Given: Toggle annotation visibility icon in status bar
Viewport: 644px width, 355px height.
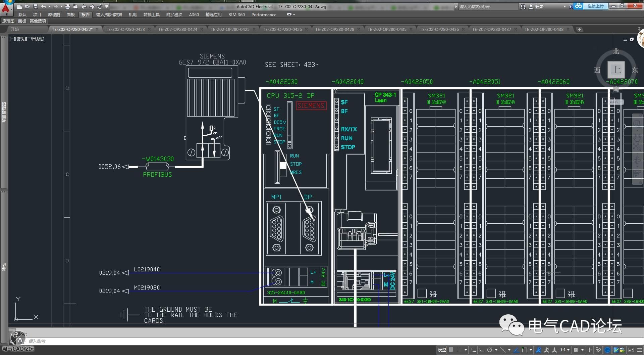Looking at the screenshot, I should pos(538,350).
